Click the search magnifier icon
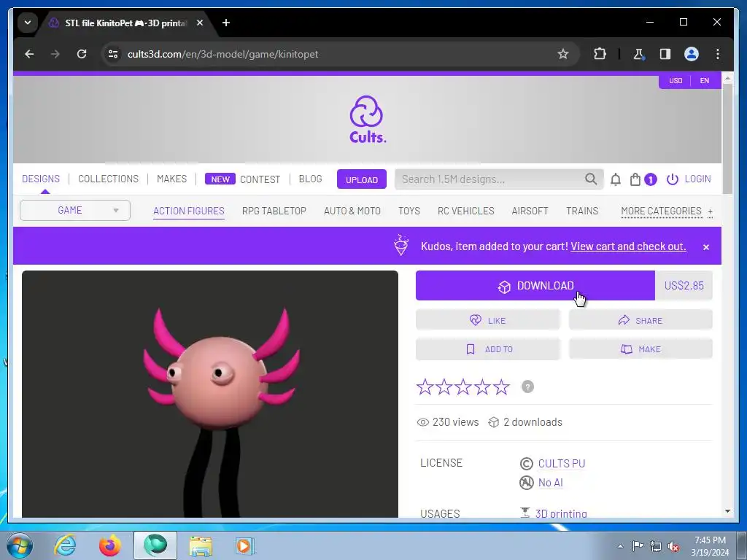Viewport: 747px width, 560px height. [591, 179]
